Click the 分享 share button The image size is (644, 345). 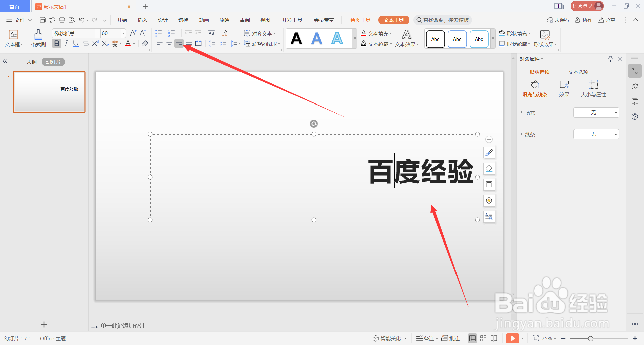607,20
